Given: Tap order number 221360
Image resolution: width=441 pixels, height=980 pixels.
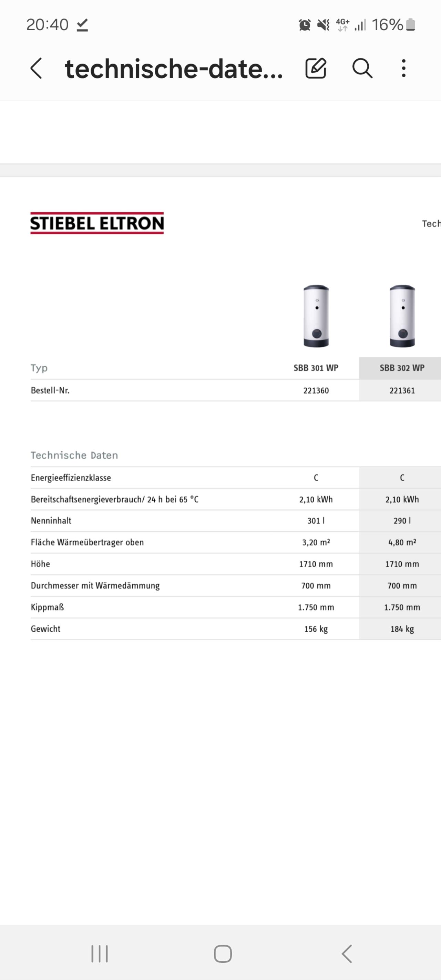Looking at the screenshot, I should click(x=316, y=390).
